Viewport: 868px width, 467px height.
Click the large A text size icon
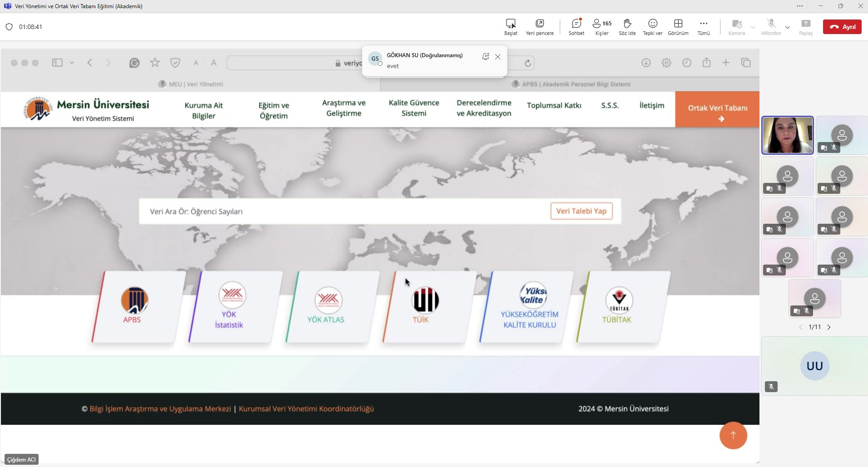click(x=213, y=63)
